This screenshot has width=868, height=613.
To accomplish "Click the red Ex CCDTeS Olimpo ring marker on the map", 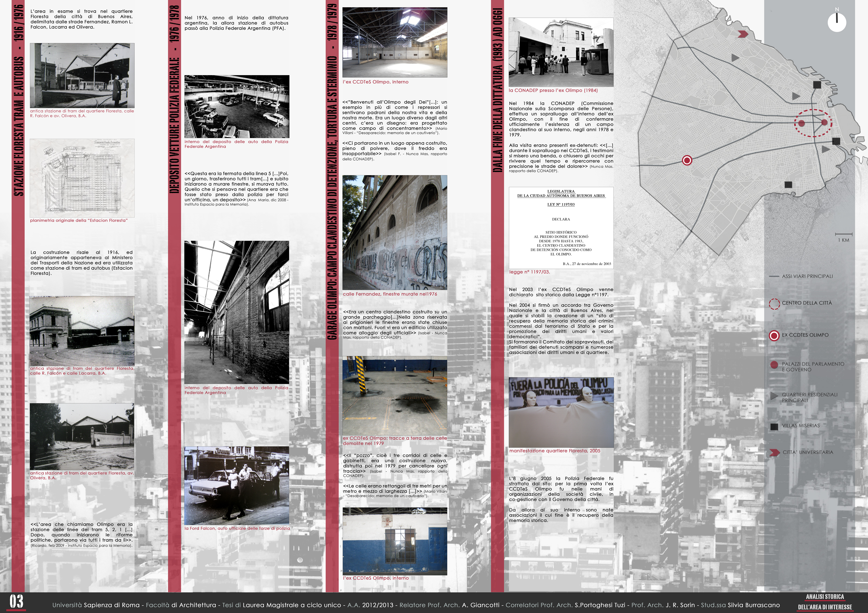I will coord(687,160).
